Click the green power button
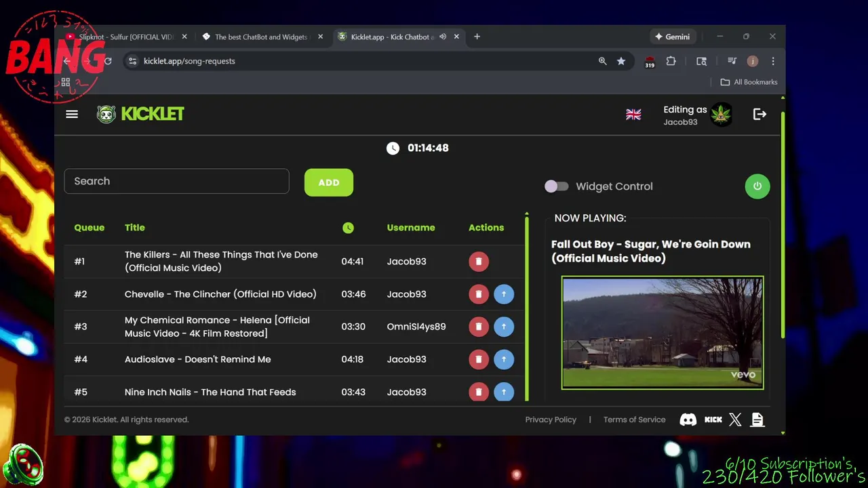 coord(757,186)
